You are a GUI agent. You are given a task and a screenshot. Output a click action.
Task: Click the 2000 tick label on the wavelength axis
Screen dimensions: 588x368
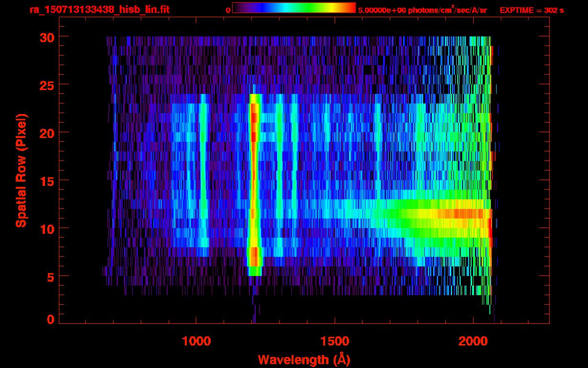[x=473, y=341]
